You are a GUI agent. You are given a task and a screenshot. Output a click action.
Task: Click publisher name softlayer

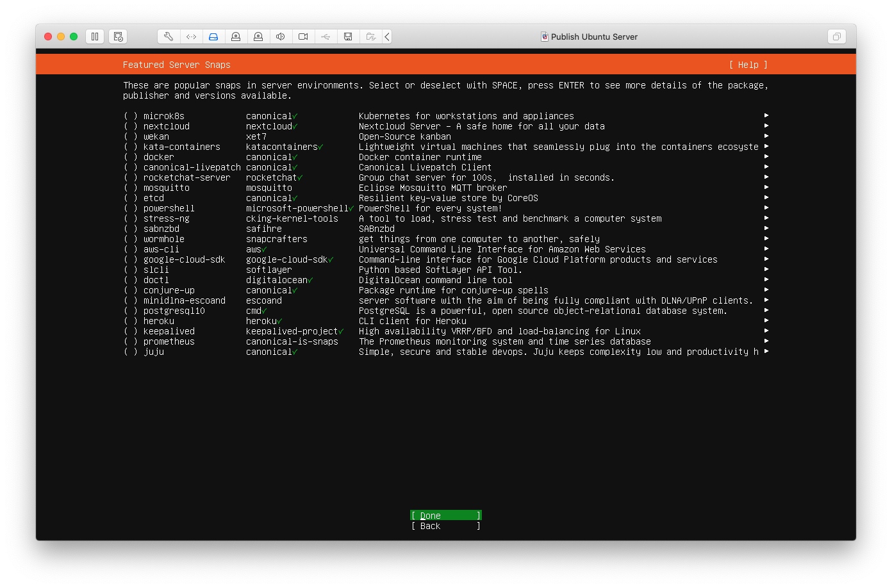tap(269, 270)
